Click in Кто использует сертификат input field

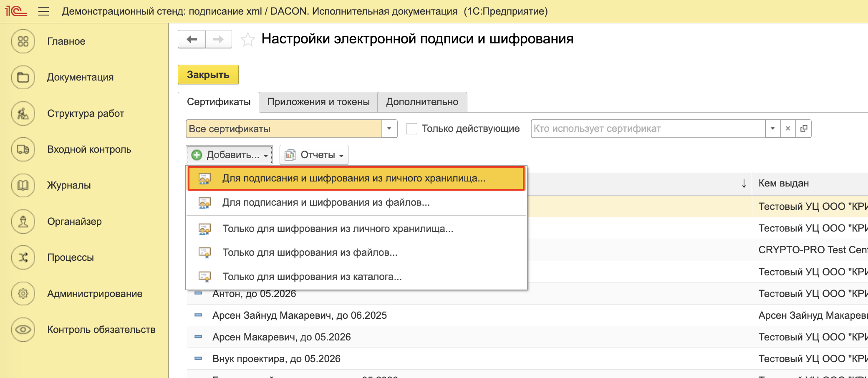click(648, 129)
